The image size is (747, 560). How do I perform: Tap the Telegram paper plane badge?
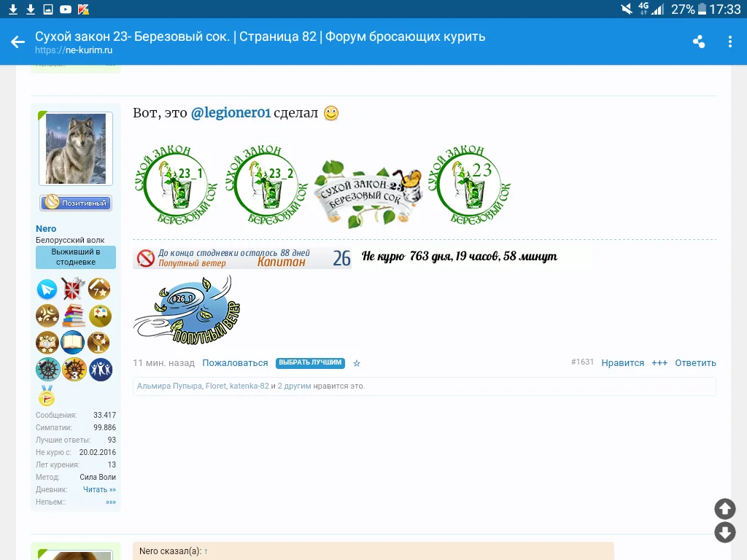(47, 289)
